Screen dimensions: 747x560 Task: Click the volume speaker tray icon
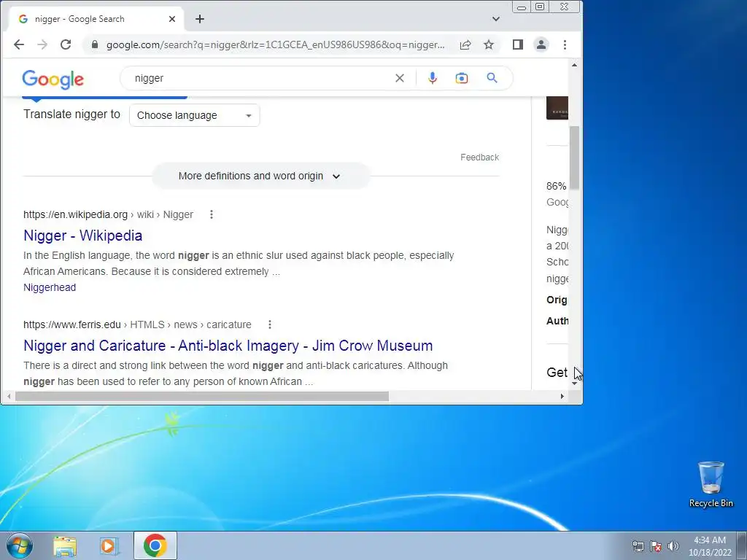(x=673, y=546)
